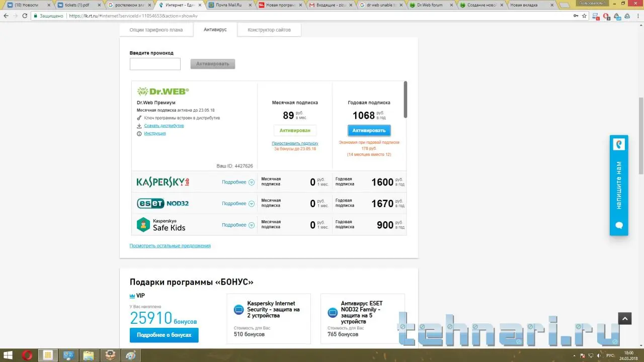Switch to the Опции тарифного плана tab
Viewport: 644px width, 362px height.
tap(156, 30)
